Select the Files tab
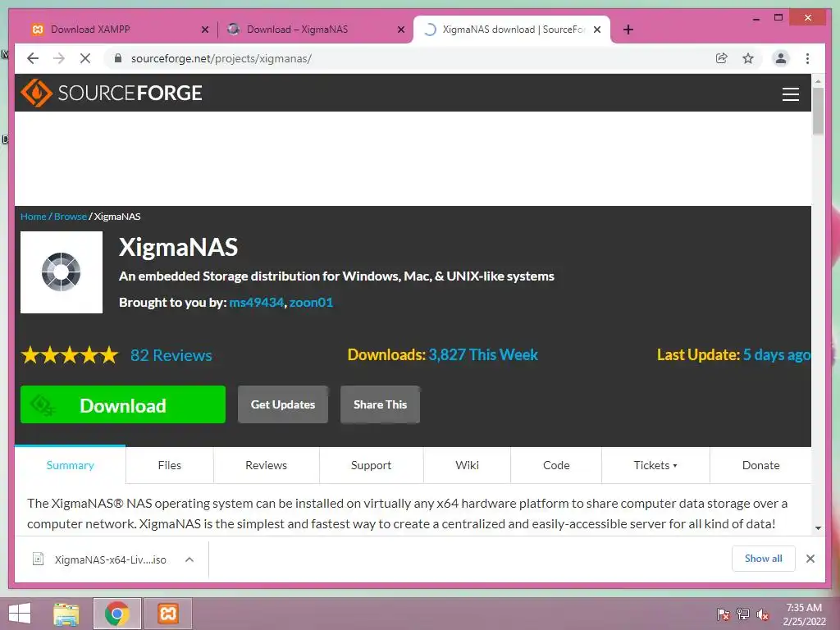 [169, 465]
